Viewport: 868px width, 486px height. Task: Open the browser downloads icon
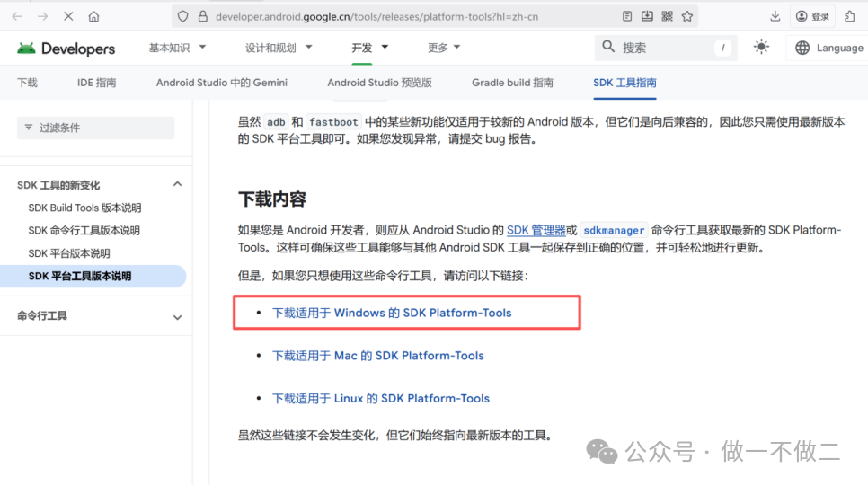[x=775, y=16]
